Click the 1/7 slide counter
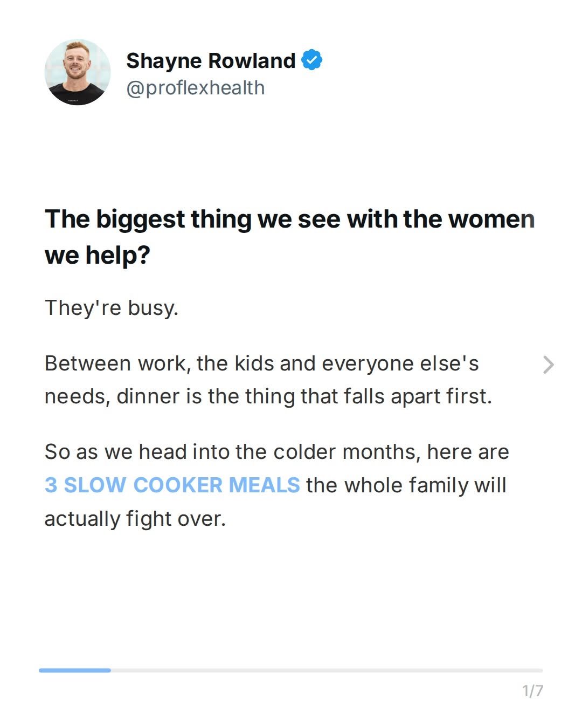Viewport: 582px width, 728px height. [x=532, y=691]
